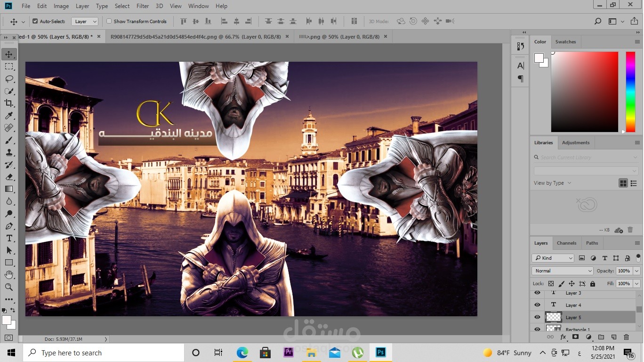Click the hue slider in Color panel
This screenshot has height=362, width=644.
click(x=630, y=92)
